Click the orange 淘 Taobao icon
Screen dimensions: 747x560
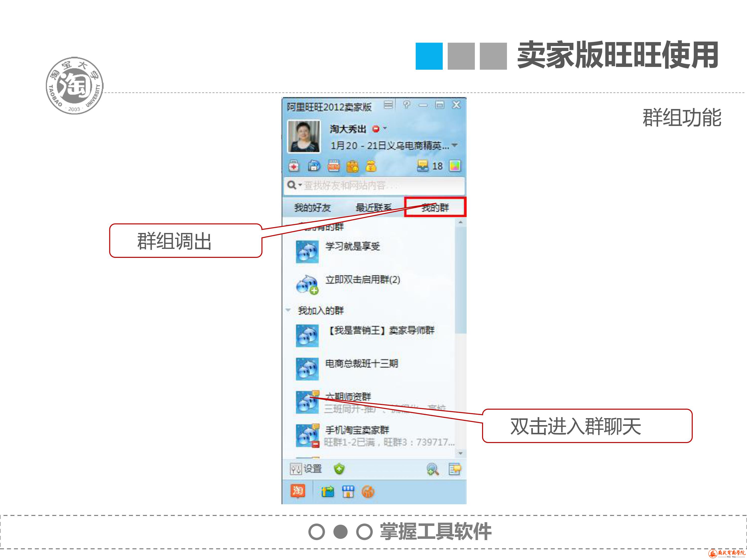(298, 491)
